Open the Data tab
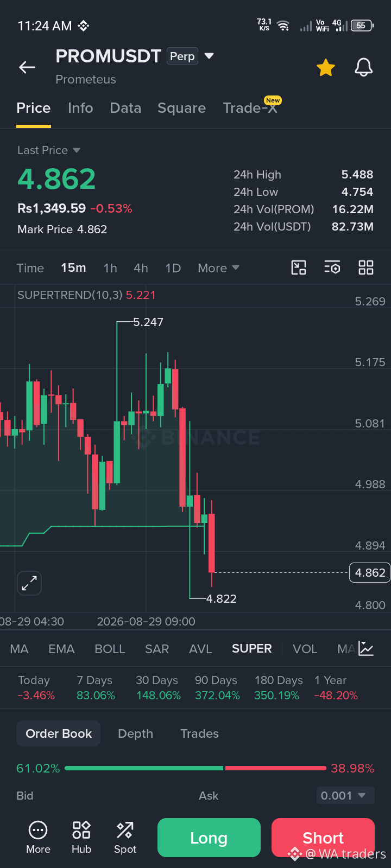Screen dimensions: 391x868 125,108
